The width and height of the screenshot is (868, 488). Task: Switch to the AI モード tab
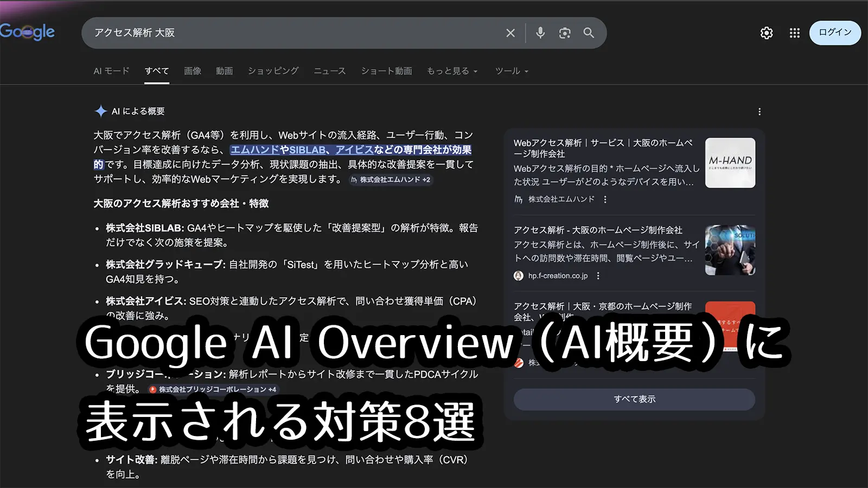[x=111, y=71]
